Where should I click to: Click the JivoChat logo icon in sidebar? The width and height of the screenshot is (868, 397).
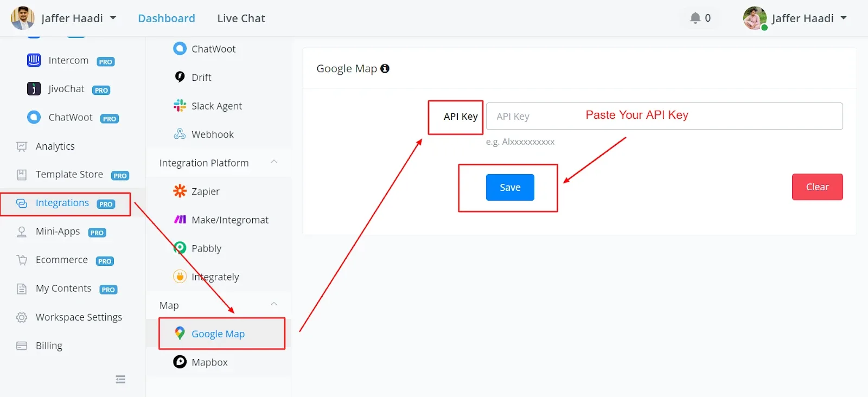(34, 89)
